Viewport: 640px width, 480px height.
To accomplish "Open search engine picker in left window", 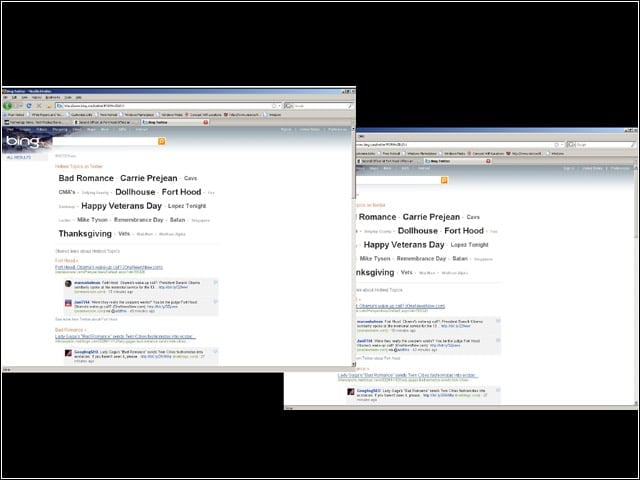I will click(x=289, y=106).
